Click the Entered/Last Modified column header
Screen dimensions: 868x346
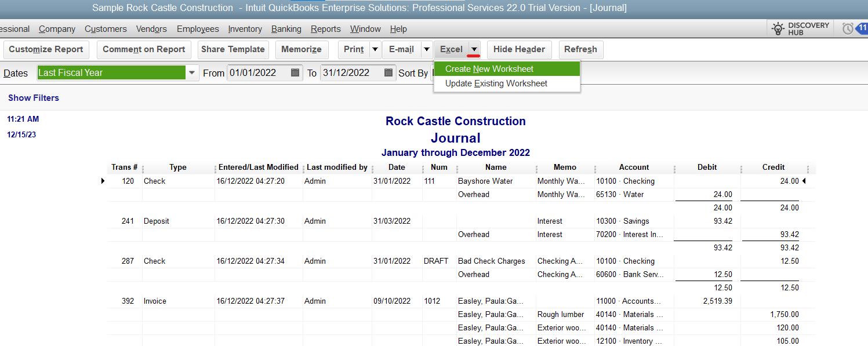click(259, 167)
